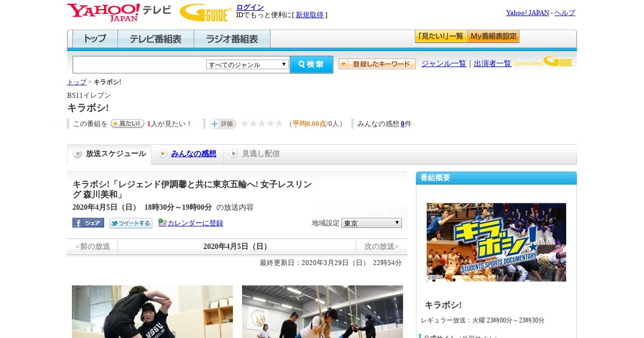The image size is (644, 338).
Task: Open the テレビ番組表 tab
Action: click(156, 39)
